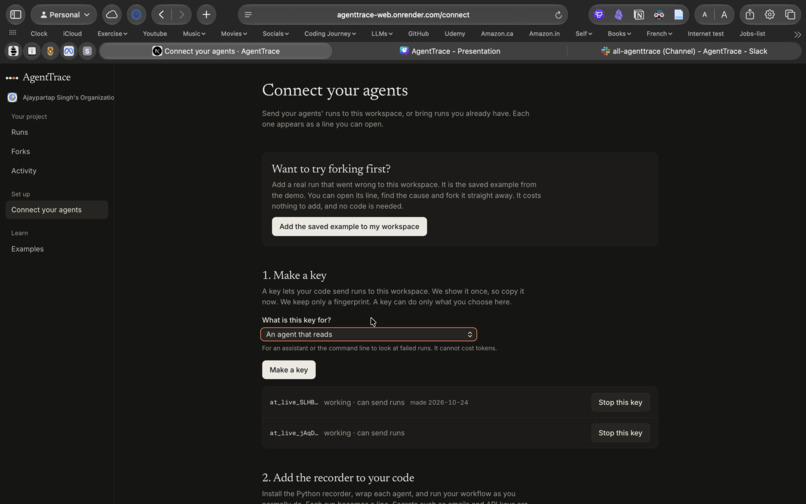The image size is (806, 504).
Task: Click the S pinned tab icon
Action: (x=87, y=51)
